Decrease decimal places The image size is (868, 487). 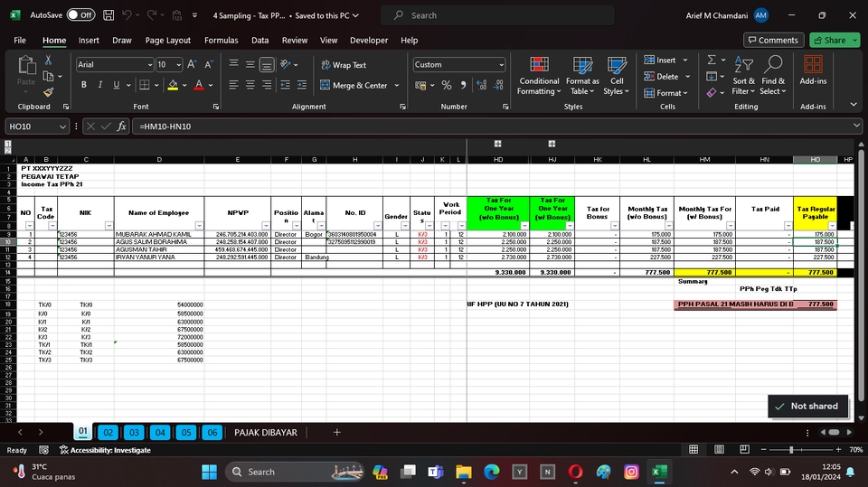coord(499,85)
